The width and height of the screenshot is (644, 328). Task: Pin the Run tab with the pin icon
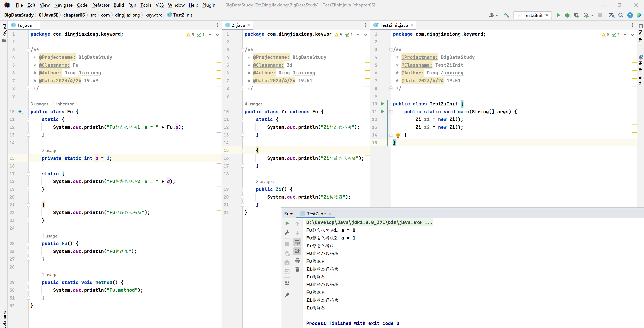coord(287,295)
